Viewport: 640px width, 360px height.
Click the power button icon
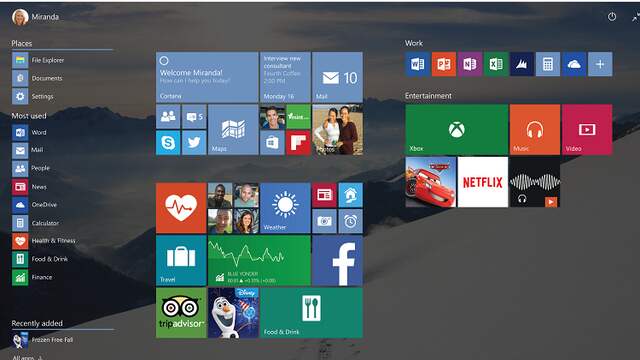611,17
